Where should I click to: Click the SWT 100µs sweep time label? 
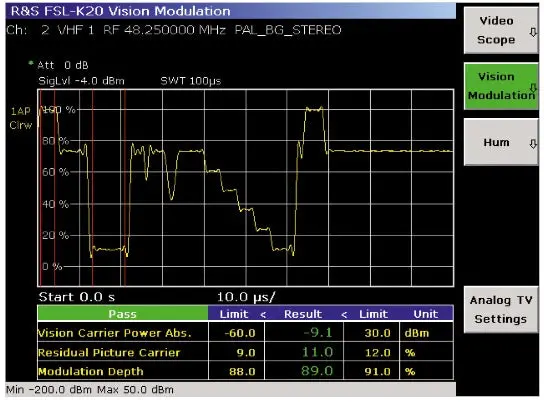[190, 81]
